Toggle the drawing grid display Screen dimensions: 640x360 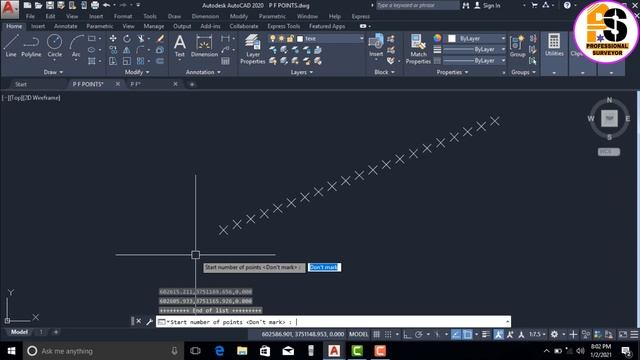[376, 334]
